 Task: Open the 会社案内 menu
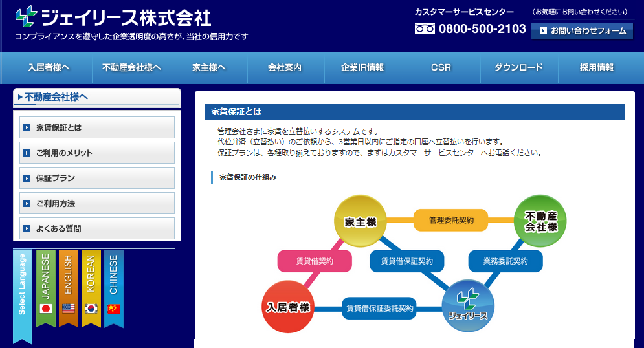285,68
